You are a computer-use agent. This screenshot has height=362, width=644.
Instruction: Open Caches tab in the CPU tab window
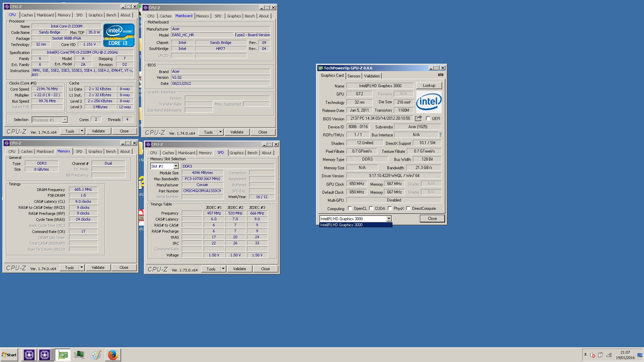(27, 15)
